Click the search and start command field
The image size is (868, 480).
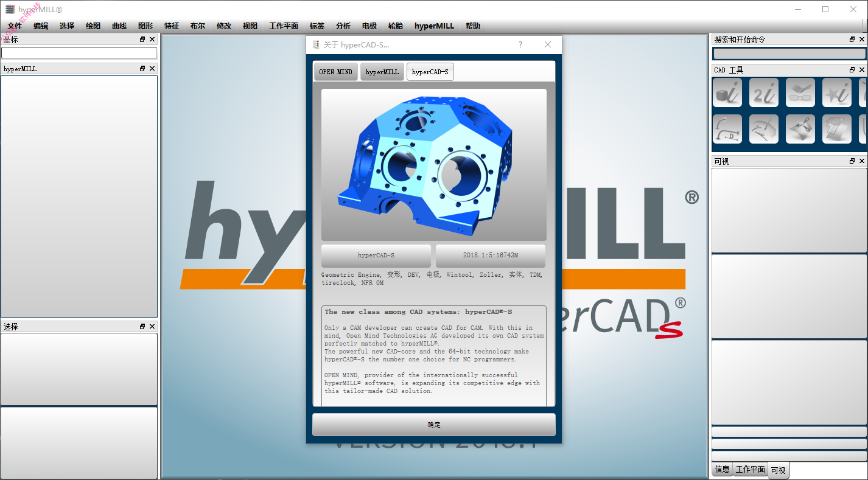pos(789,54)
